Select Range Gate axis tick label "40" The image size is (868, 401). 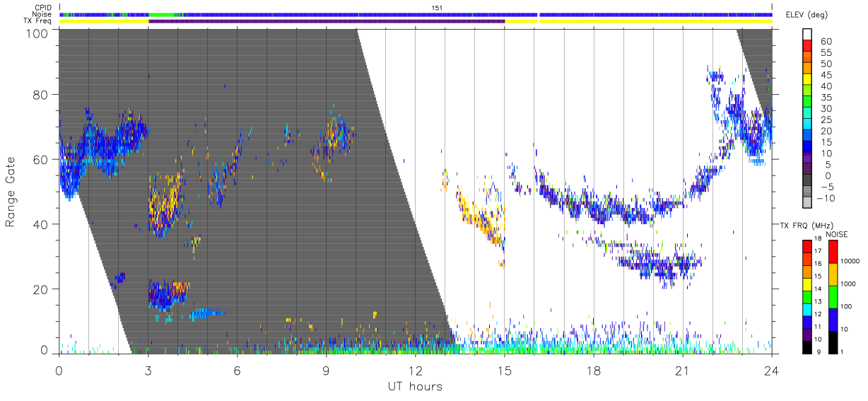point(40,224)
